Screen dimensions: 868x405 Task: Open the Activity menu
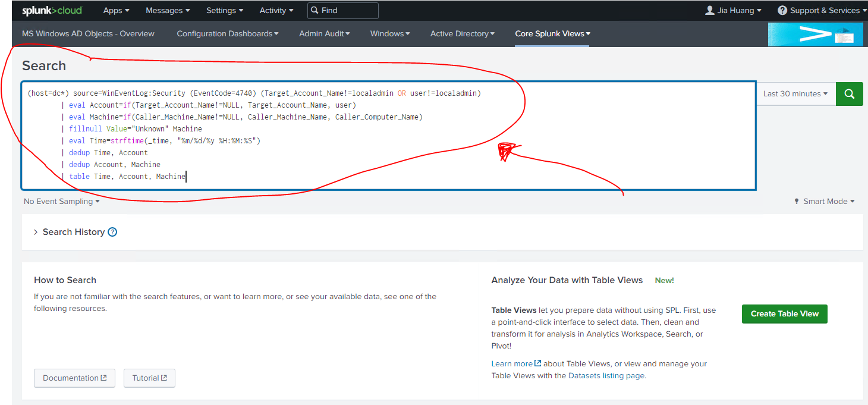(276, 11)
